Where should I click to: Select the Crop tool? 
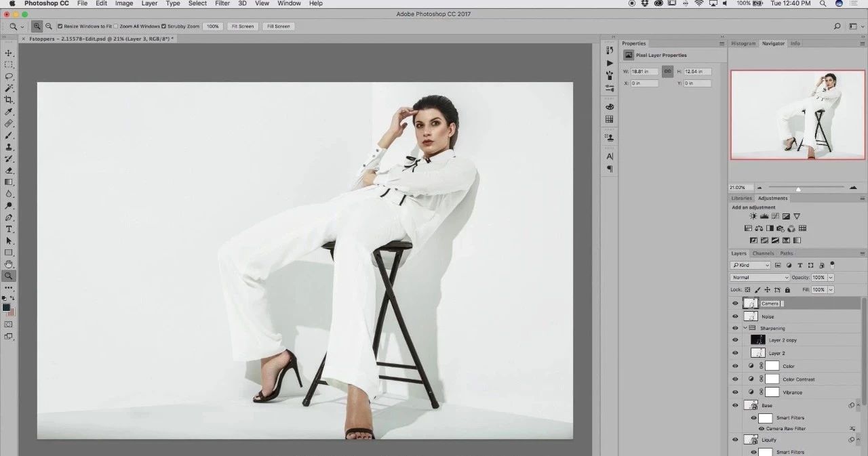9,100
